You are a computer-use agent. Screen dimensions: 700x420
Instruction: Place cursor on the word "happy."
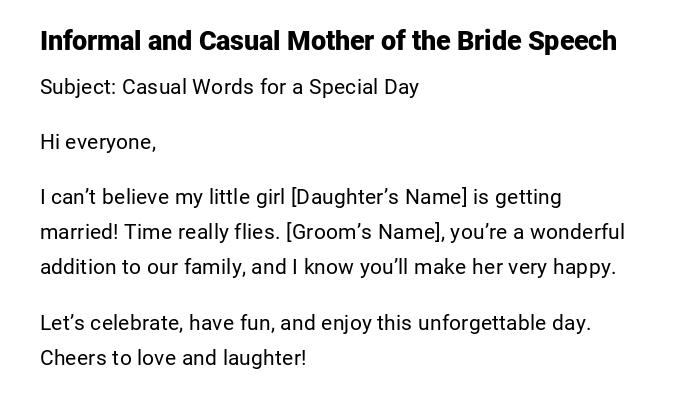point(586,267)
